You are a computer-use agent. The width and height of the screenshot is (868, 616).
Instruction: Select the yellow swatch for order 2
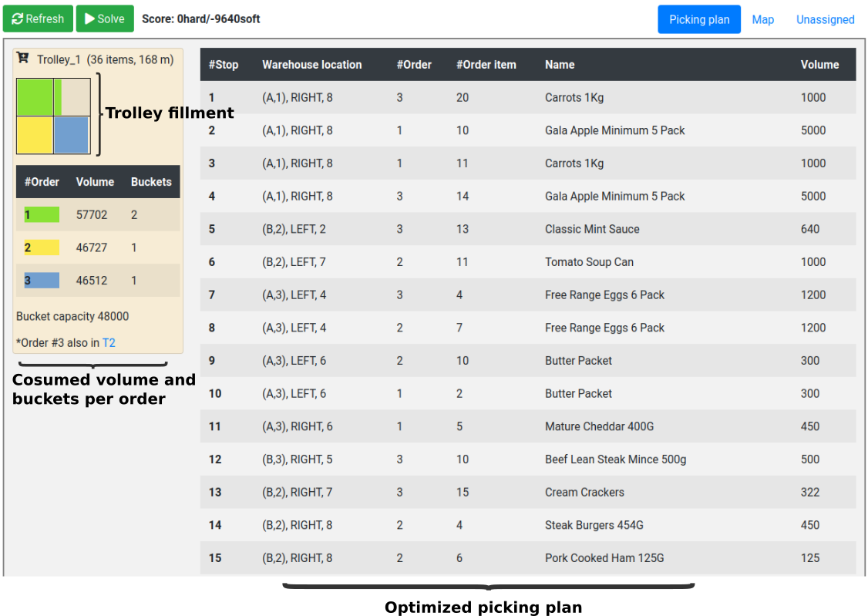tap(40, 247)
